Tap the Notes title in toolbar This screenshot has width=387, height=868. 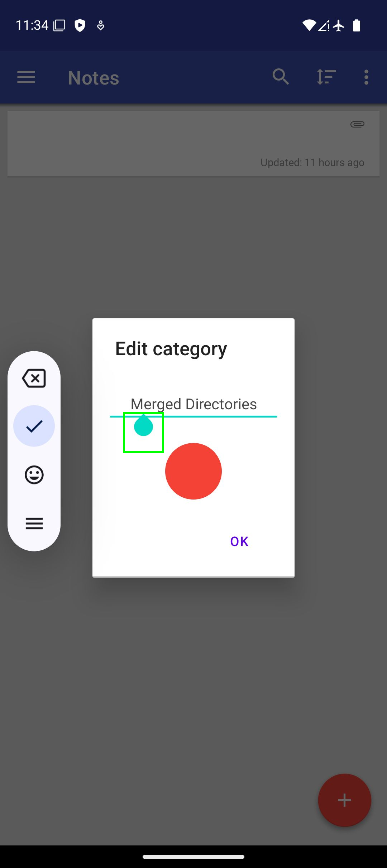[x=94, y=78]
